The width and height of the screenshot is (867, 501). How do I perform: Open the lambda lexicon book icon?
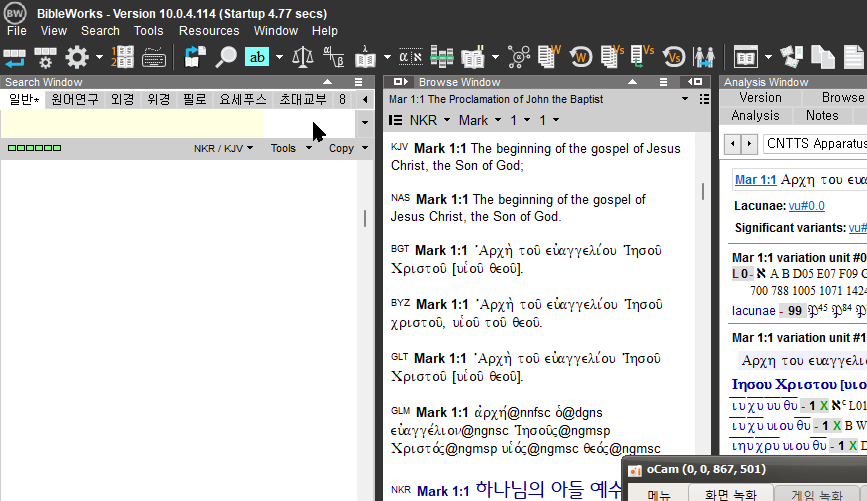(365, 57)
